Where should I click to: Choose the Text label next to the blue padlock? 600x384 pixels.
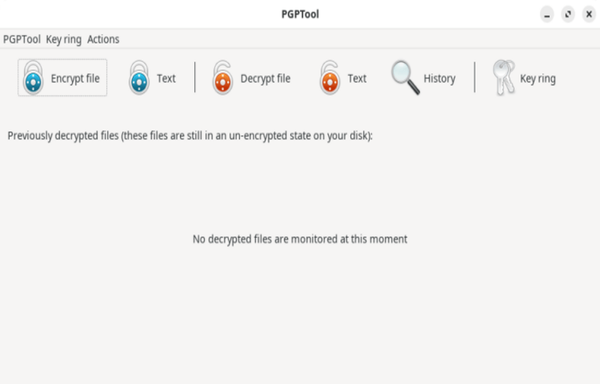166,78
